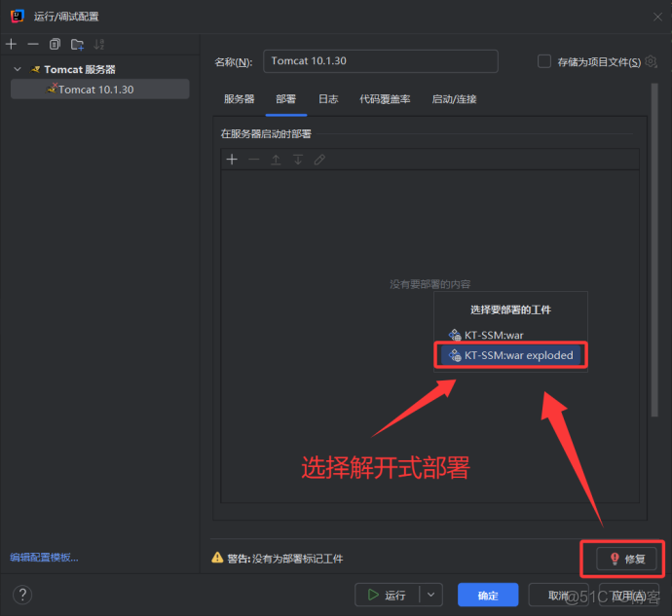This screenshot has height=616, width=672.
Task: Edit the deployment item with pencil icon
Action: (319, 160)
